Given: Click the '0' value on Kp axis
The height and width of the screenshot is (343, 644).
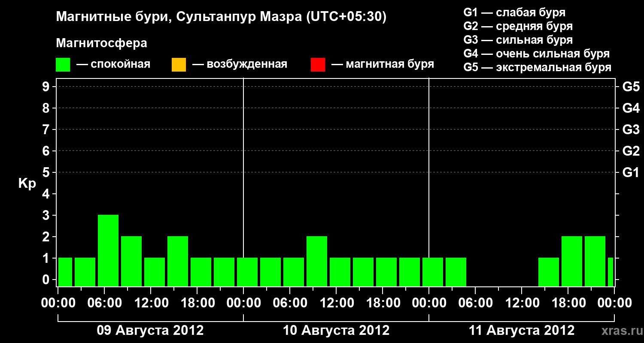Looking at the screenshot, I should click(47, 280).
